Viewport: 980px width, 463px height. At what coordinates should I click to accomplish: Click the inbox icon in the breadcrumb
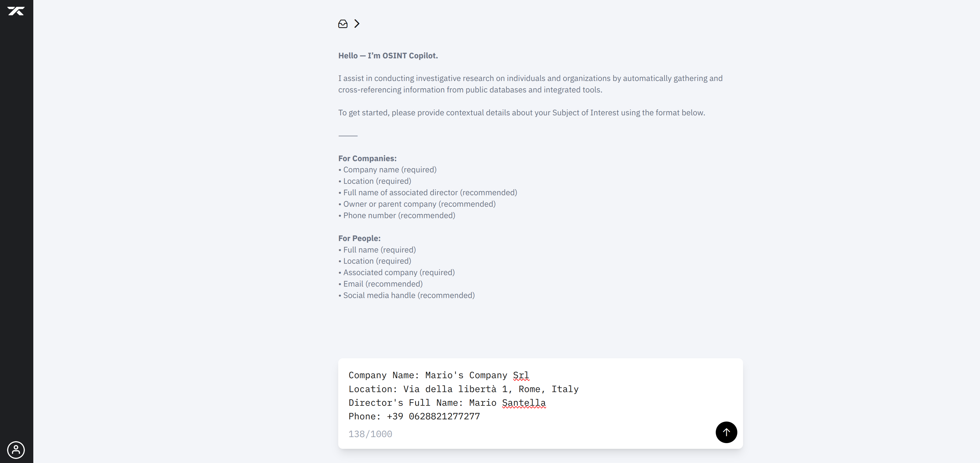tap(343, 24)
